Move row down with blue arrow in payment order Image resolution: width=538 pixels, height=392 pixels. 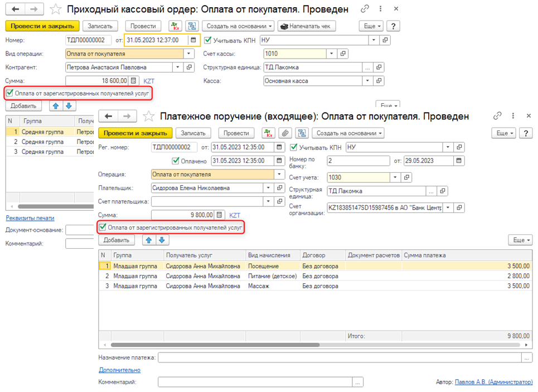coord(162,240)
